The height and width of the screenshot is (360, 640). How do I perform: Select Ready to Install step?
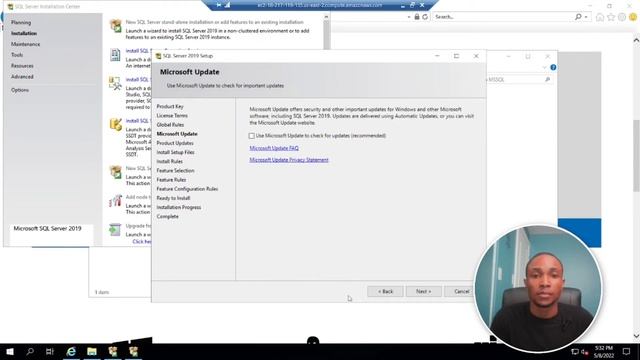coord(173,198)
